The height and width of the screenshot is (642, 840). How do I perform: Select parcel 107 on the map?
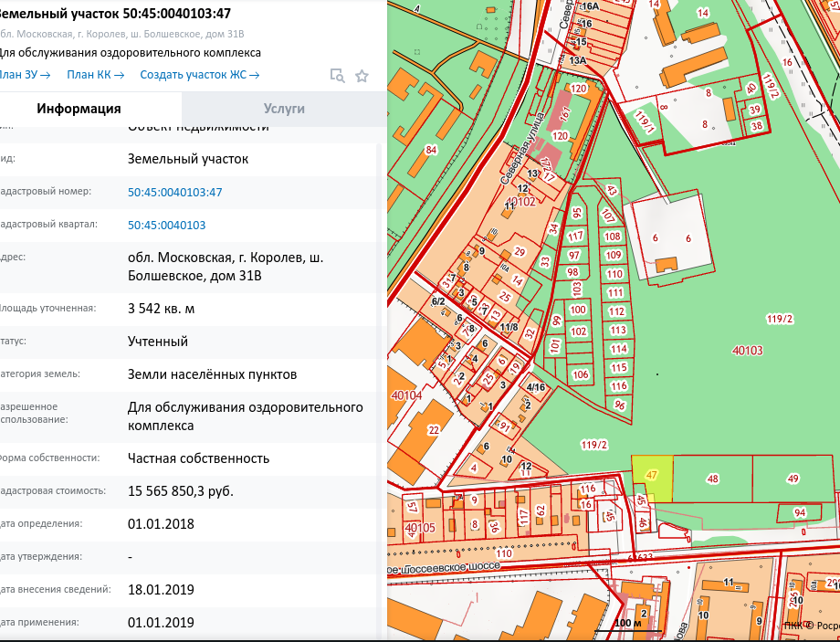(608, 216)
